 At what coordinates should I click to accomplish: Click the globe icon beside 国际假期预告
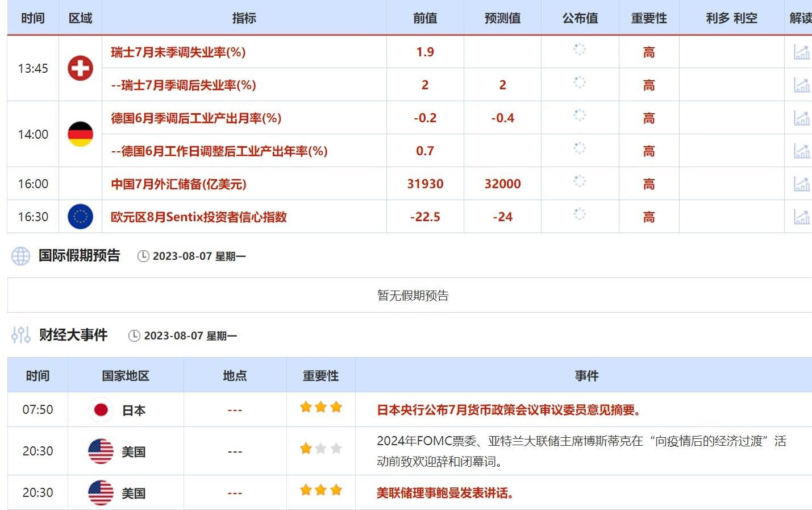tap(21, 256)
